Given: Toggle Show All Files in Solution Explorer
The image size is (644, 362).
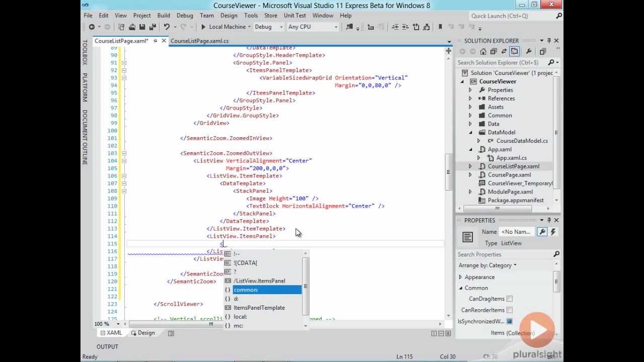Looking at the screenshot, I should pyautogui.click(x=514, y=51).
